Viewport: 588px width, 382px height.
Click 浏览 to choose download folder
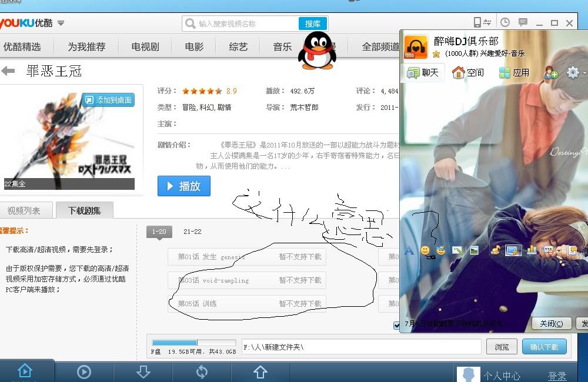502,347
